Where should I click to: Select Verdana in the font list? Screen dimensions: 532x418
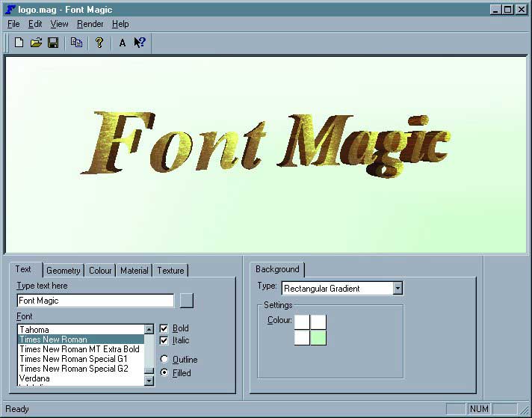34,378
